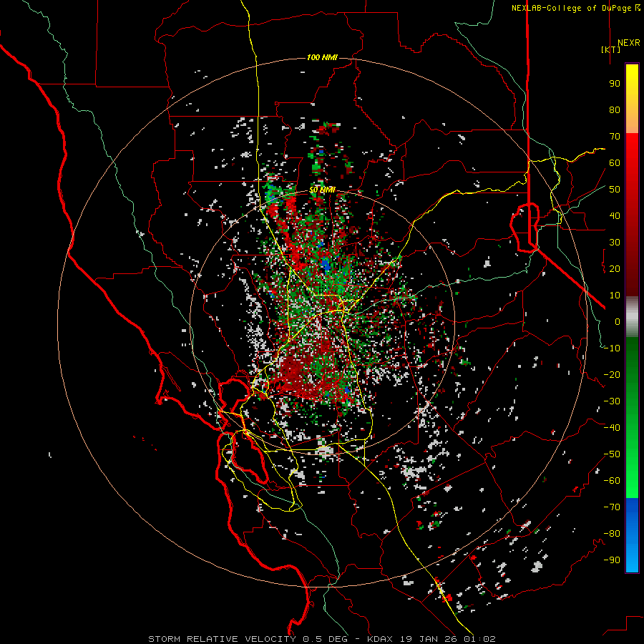The image size is (644, 644).
Task: Click the 50 NMI range ring label
Action: [x=322, y=190]
